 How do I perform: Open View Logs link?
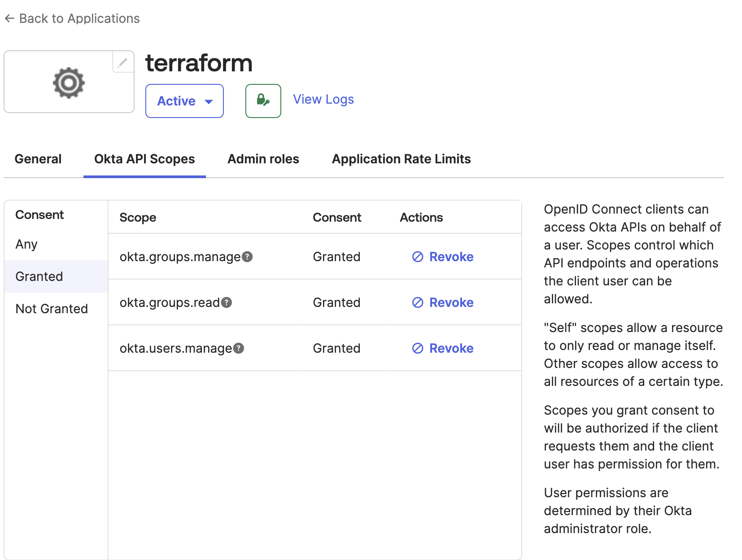(x=323, y=99)
